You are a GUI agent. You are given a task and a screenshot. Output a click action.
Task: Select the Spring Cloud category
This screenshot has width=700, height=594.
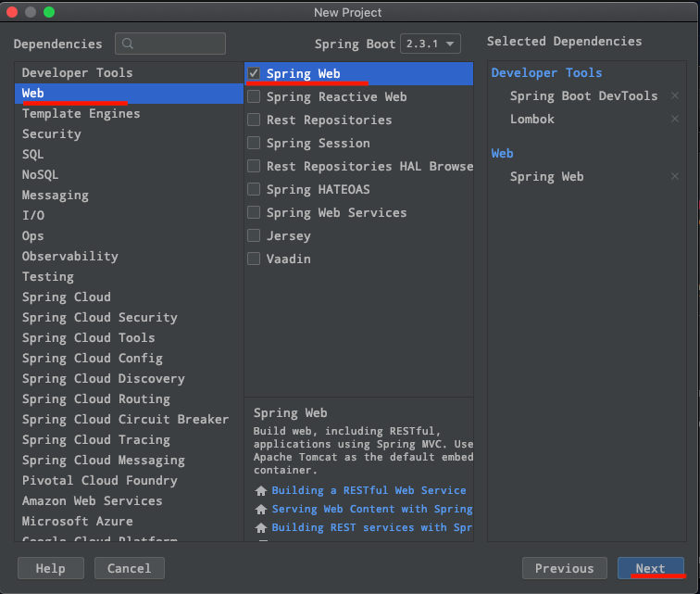click(x=129, y=297)
